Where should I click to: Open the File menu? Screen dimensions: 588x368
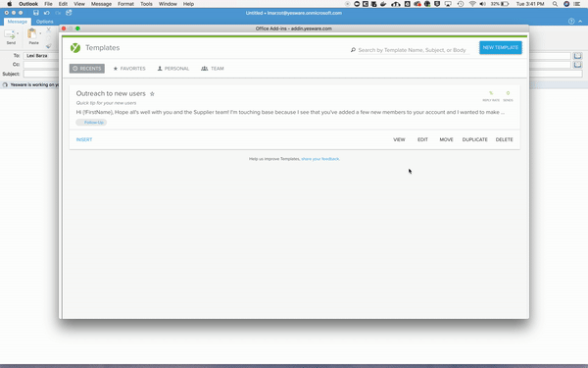point(48,4)
